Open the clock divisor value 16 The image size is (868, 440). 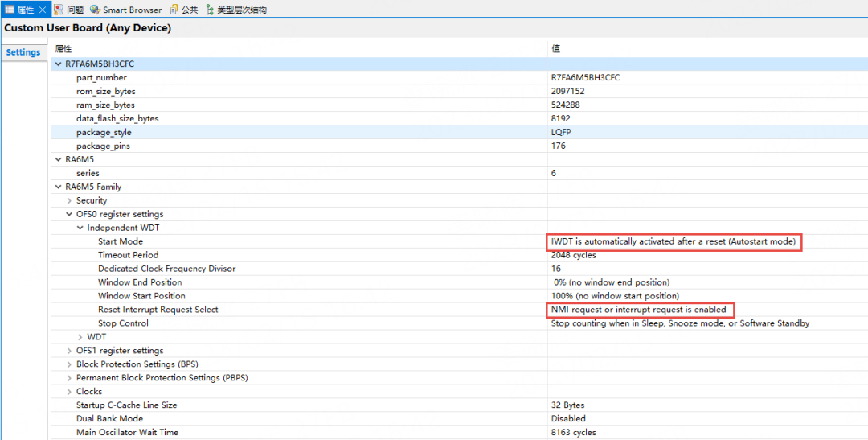point(556,269)
